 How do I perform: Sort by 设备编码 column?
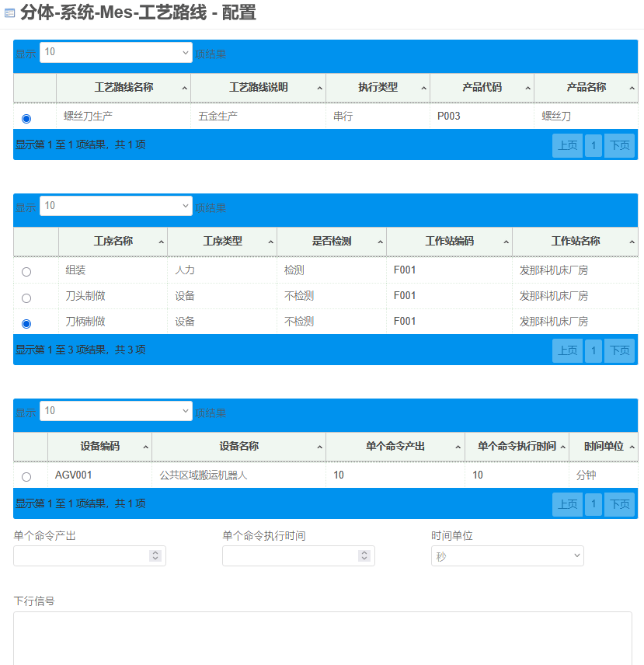point(100,447)
